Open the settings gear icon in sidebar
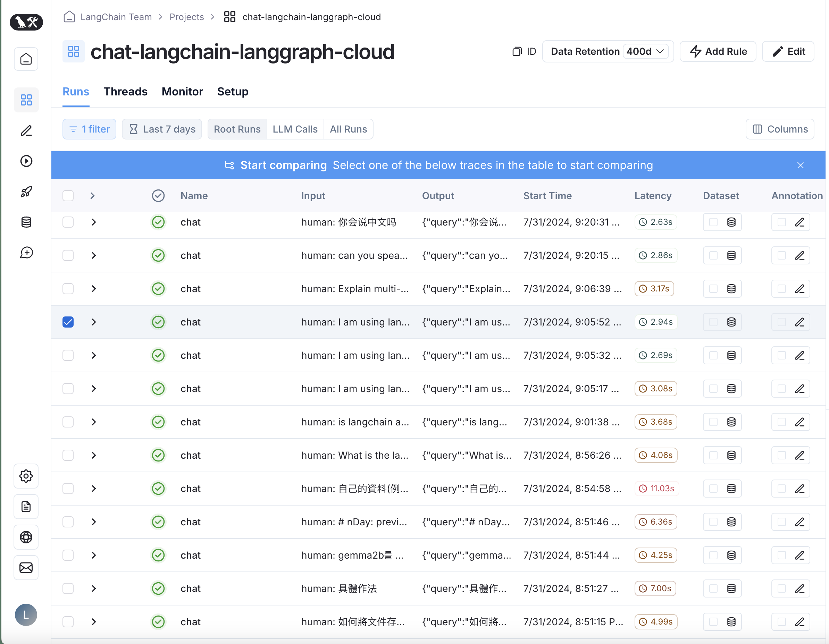The image size is (829, 644). (26, 476)
